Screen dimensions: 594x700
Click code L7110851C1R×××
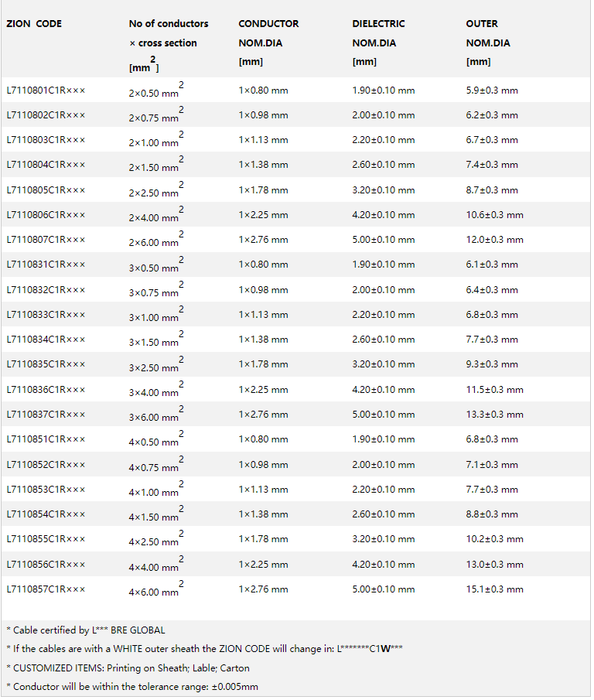[x=46, y=439]
